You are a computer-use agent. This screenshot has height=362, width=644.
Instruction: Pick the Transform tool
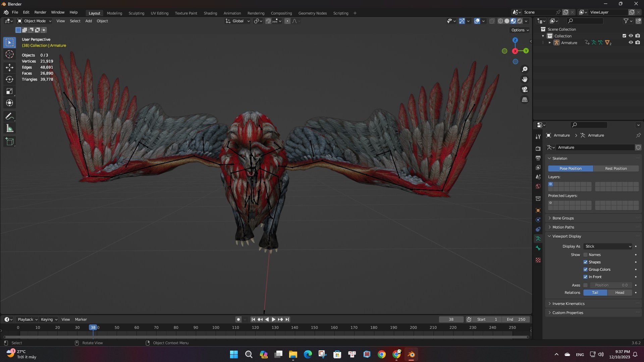pos(9,103)
